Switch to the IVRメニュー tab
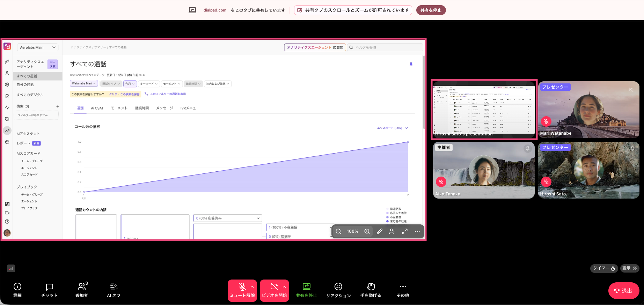Screen dimensions: 644x305 click(190, 108)
